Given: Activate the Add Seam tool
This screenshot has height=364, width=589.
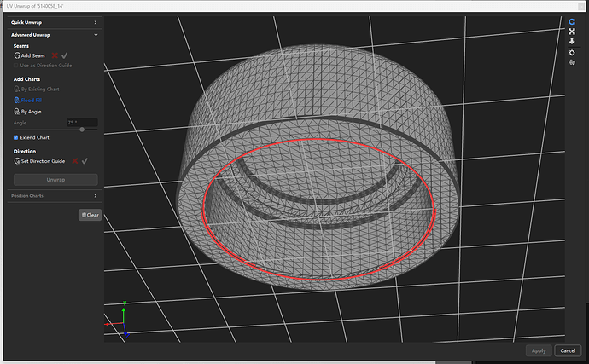Looking at the screenshot, I should (x=29, y=55).
